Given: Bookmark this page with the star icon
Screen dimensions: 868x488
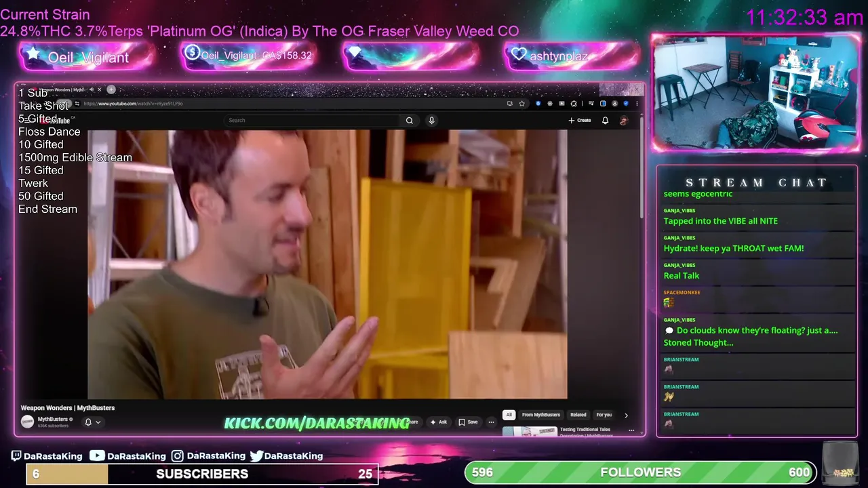Looking at the screenshot, I should click(x=521, y=104).
